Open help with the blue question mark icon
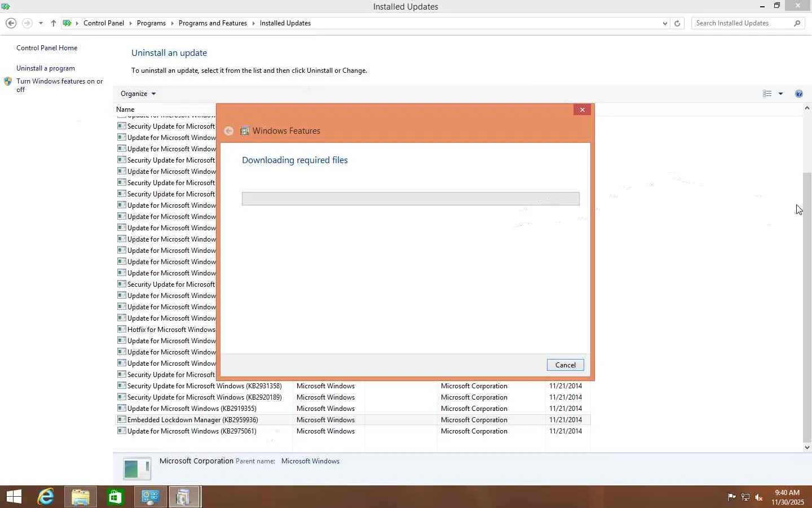The height and width of the screenshot is (508, 812). (x=799, y=94)
